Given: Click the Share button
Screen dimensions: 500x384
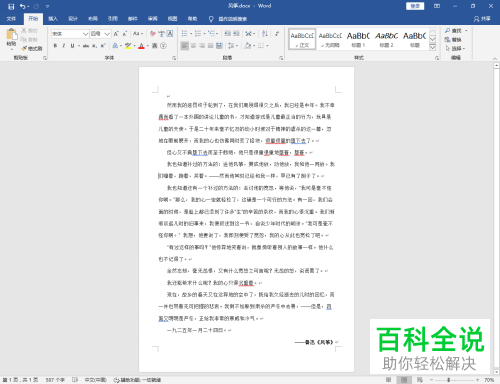Looking at the screenshot, I should (482, 19).
